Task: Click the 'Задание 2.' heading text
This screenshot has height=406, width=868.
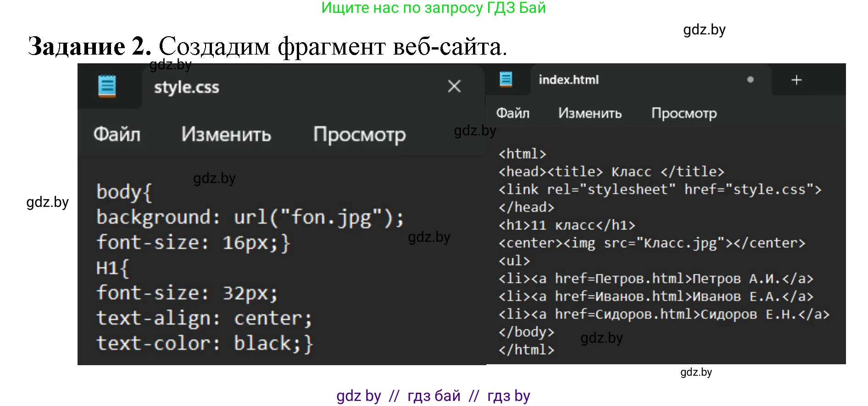Action: click(x=89, y=46)
